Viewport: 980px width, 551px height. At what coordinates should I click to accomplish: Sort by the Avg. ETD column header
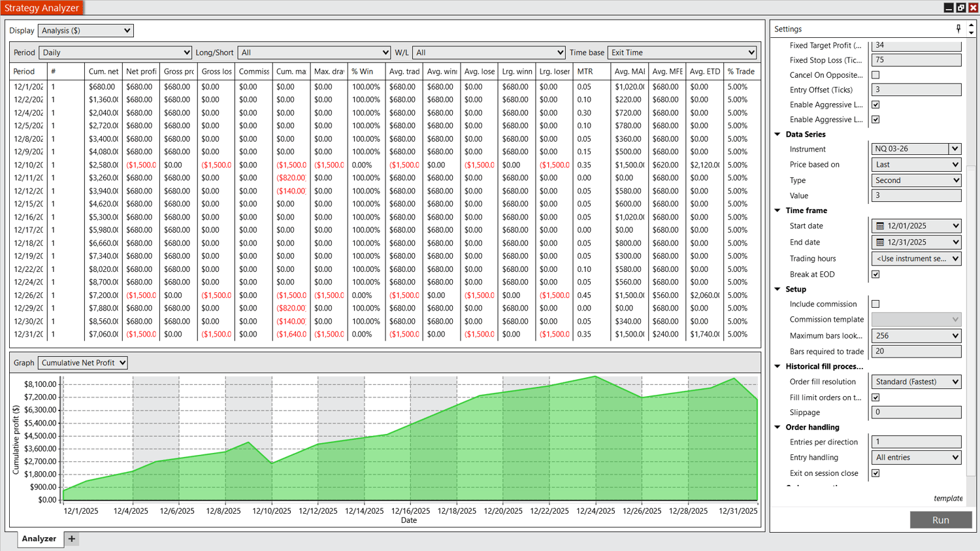coord(705,71)
